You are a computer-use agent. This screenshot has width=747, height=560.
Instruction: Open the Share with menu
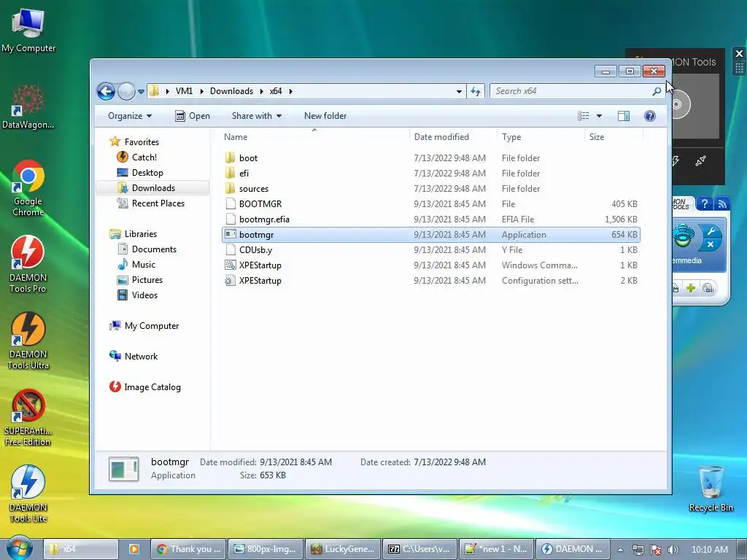tap(256, 116)
